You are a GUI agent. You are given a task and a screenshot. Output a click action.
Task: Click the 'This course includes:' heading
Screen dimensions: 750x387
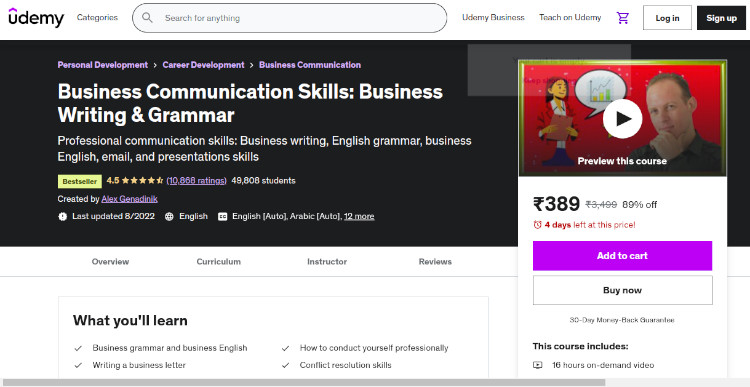580,346
